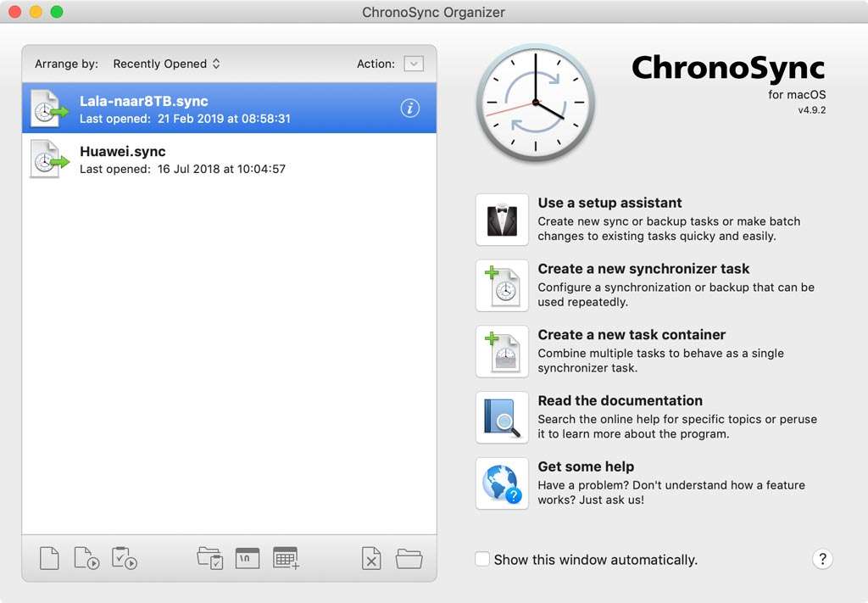Click the ChronoSync title text
868x603 pixels.
(x=728, y=68)
